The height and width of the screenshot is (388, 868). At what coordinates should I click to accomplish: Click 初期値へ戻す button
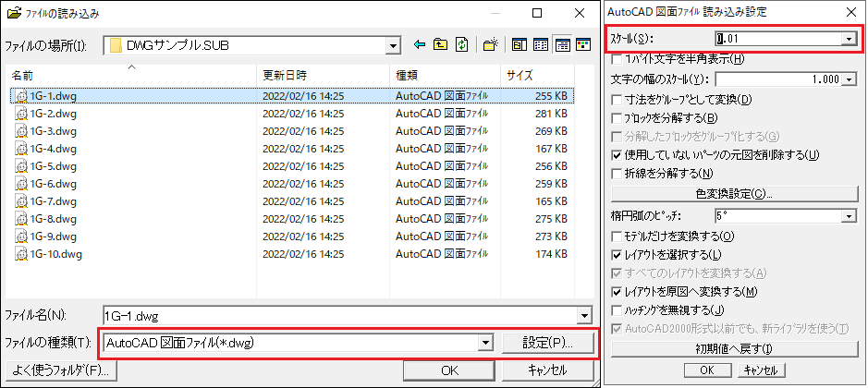(734, 350)
